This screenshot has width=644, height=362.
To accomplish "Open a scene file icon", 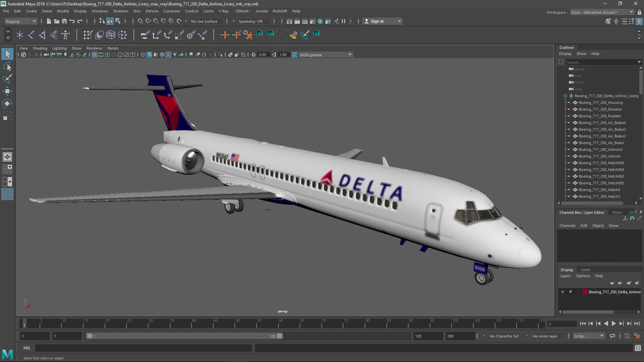I will pos(57,21).
